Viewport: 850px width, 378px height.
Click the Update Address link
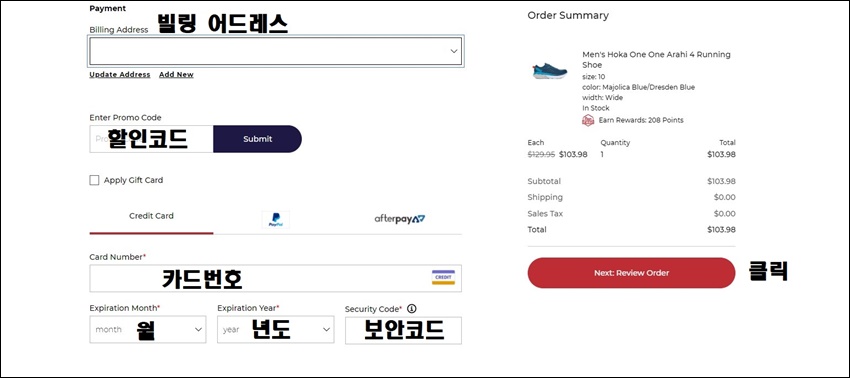tap(120, 75)
